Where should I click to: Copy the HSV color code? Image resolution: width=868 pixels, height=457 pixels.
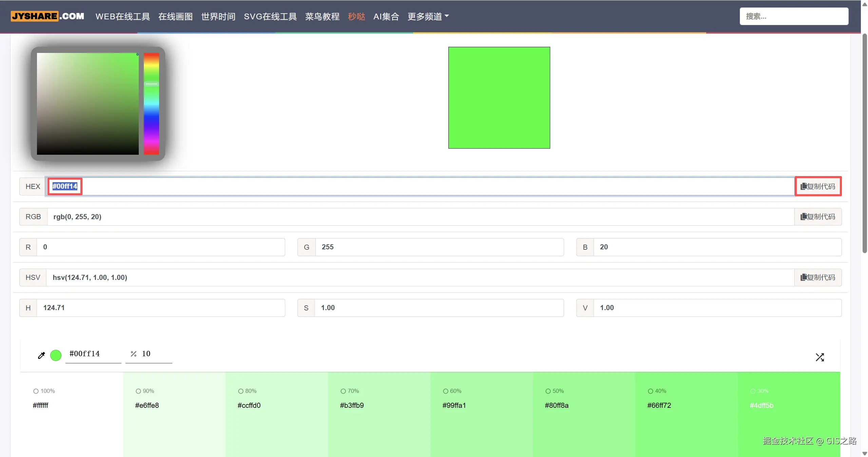pyautogui.click(x=818, y=277)
